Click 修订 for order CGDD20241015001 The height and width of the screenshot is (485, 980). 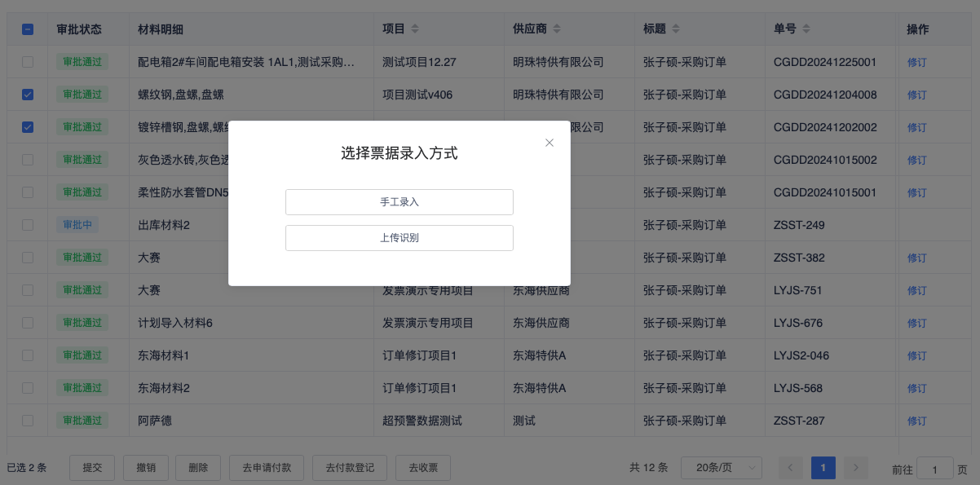click(917, 192)
